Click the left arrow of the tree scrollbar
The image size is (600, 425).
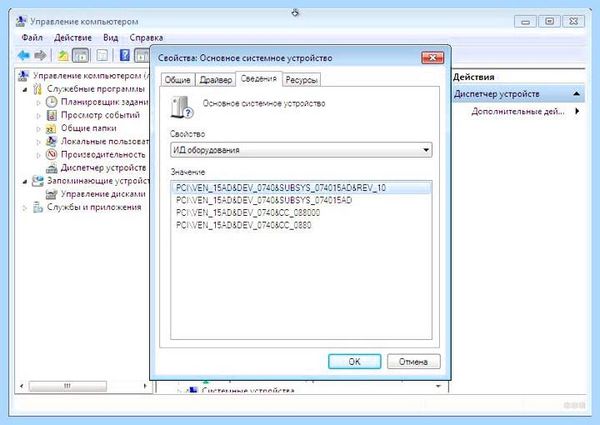tap(21, 386)
